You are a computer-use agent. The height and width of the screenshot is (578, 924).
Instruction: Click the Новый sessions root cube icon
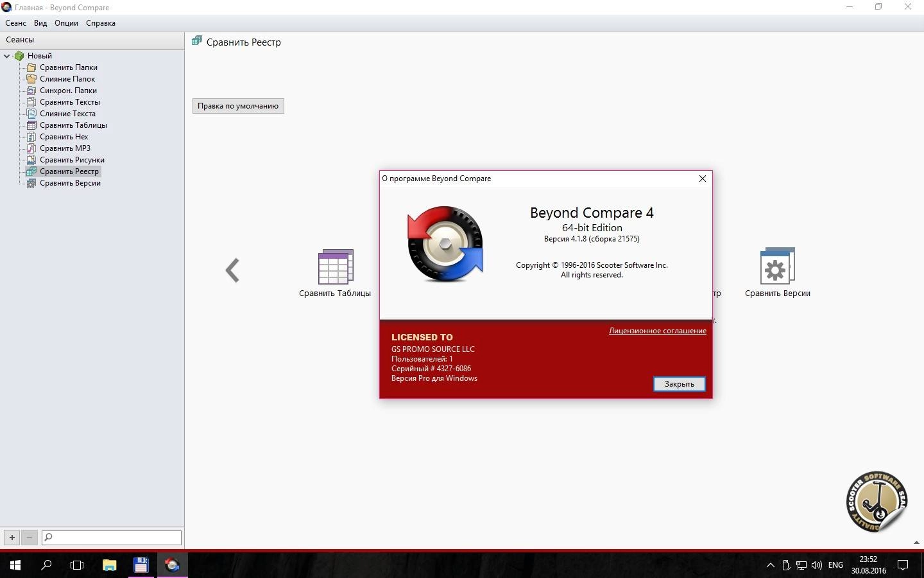click(19, 56)
